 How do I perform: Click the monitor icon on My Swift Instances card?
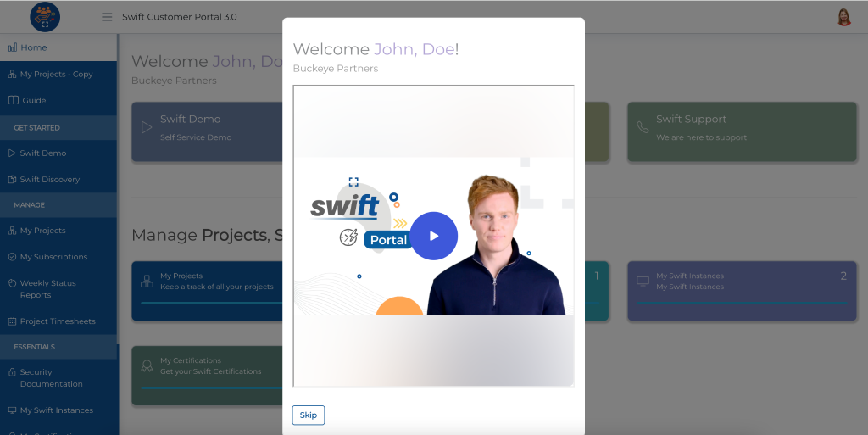pos(643,282)
